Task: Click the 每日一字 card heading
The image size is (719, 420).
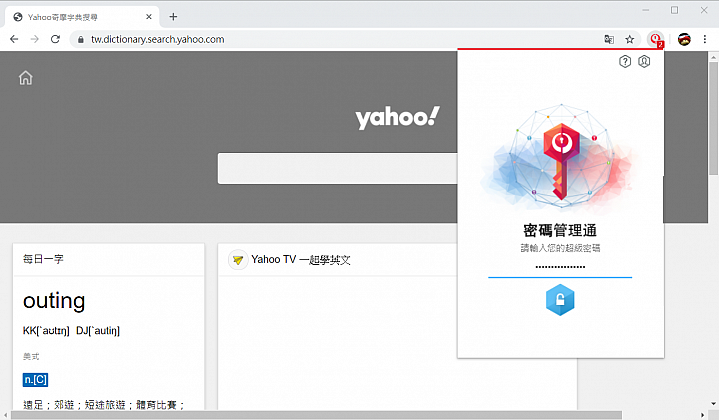Action: [43, 259]
